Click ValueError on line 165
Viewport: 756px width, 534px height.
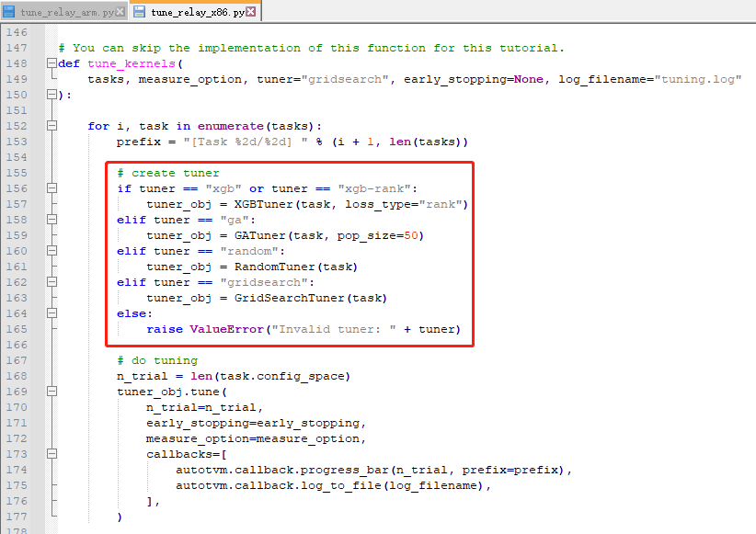click(x=226, y=329)
